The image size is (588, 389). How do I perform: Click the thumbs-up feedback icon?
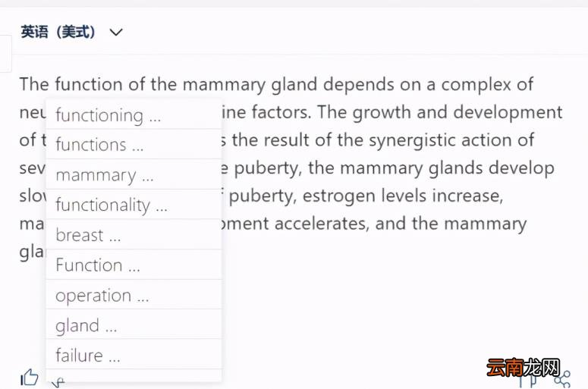tap(30, 378)
